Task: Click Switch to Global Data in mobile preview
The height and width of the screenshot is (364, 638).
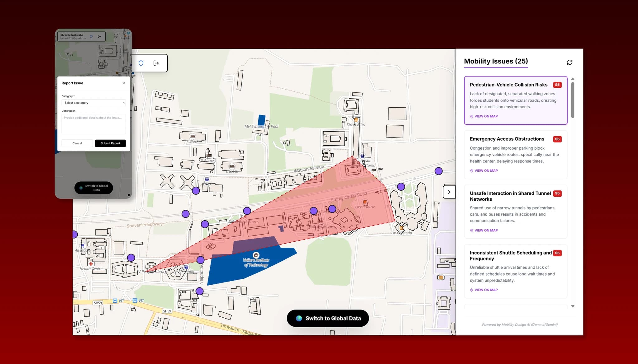Action: click(x=94, y=188)
